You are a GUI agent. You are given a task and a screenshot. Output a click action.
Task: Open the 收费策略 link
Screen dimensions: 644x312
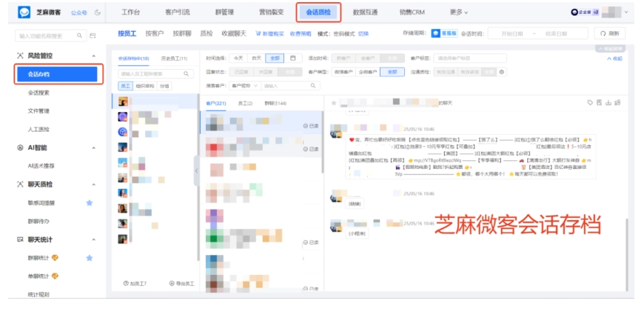tap(301, 33)
